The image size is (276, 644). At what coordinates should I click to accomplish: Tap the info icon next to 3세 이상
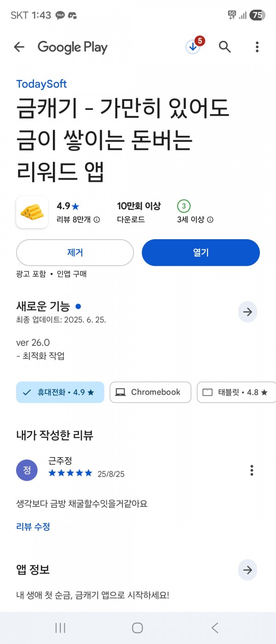point(210,220)
